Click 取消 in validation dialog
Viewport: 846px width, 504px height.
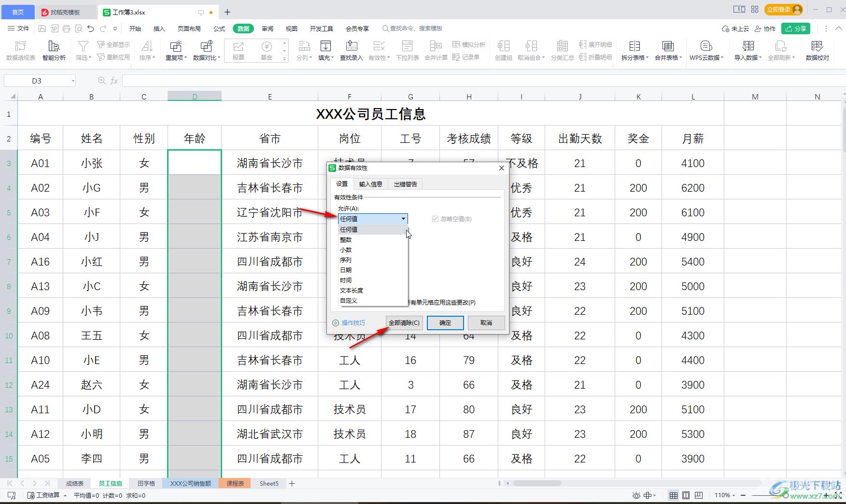pos(486,322)
